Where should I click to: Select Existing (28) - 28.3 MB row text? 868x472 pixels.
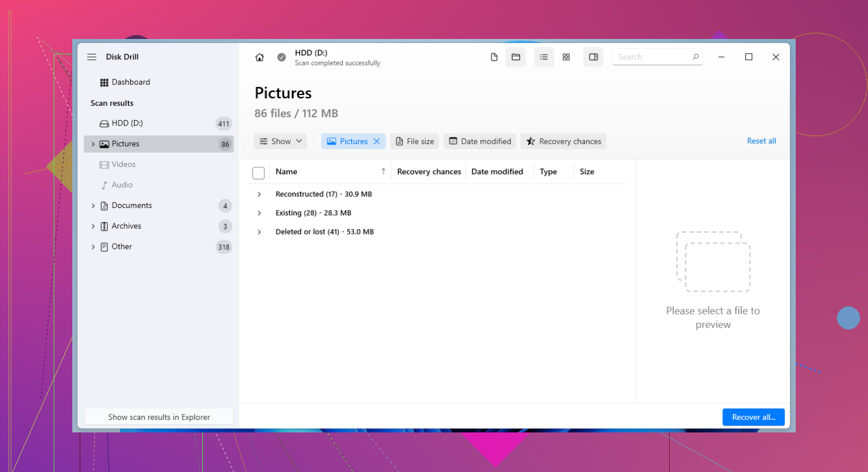(x=314, y=213)
